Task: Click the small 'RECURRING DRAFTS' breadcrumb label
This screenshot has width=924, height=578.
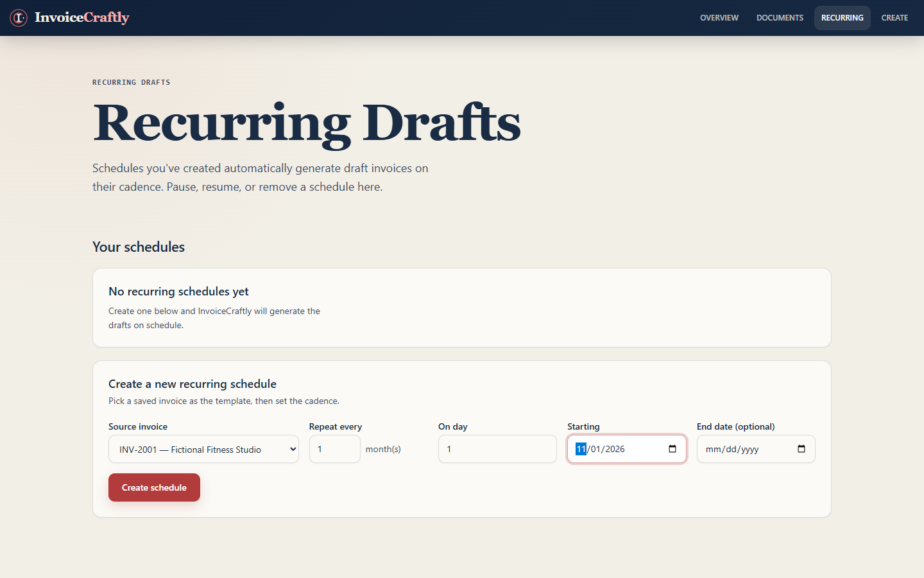Action: 132,82
